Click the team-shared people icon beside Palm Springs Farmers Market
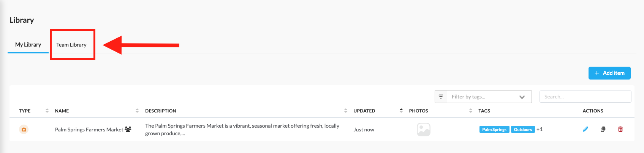This screenshot has width=644, height=153. [x=128, y=129]
